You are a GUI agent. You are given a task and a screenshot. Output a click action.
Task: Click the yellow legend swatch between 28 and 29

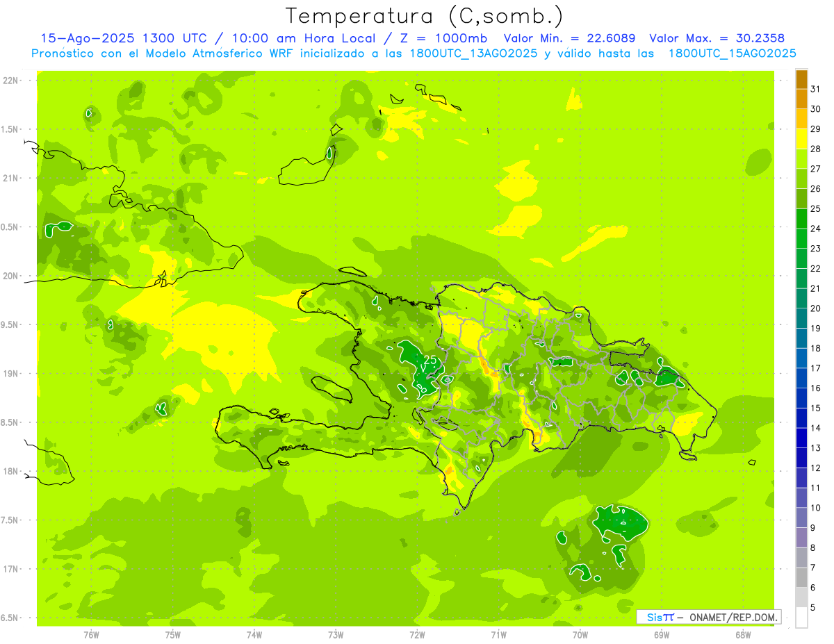[801, 138]
